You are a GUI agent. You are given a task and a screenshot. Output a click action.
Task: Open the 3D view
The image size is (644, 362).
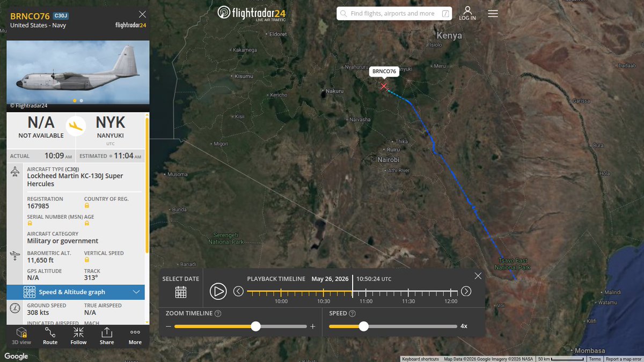(21, 336)
